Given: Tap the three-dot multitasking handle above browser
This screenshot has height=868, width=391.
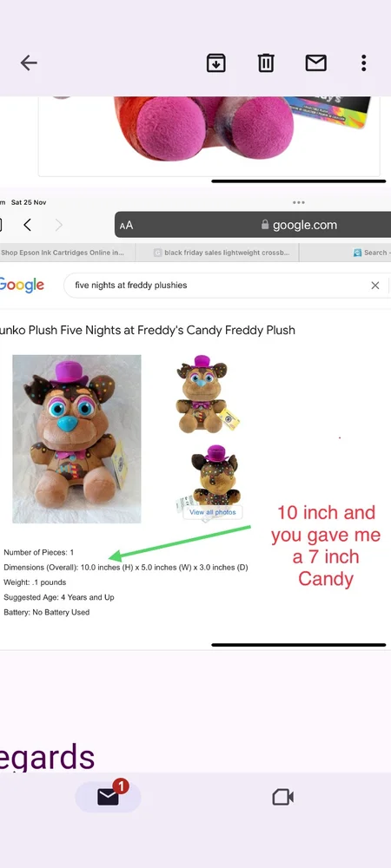Looking at the screenshot, I should [299, 202].
